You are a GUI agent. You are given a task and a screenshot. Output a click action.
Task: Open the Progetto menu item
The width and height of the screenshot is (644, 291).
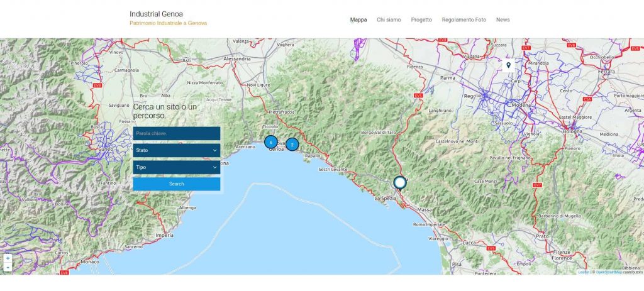pos(421,19)
